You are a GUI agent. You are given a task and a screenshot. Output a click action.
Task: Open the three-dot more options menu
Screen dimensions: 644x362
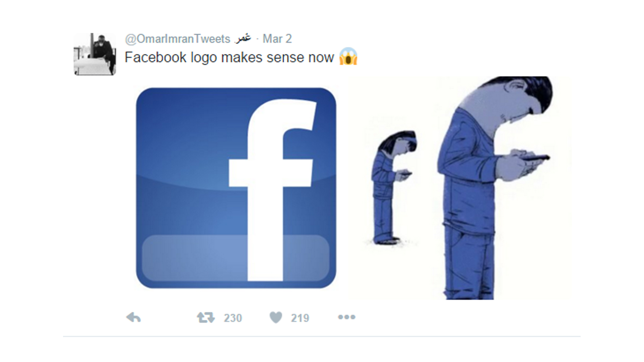coord(346,317)
